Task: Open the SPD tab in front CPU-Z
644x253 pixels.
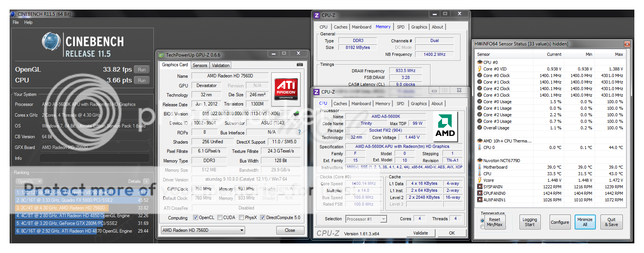Action: 400,104
